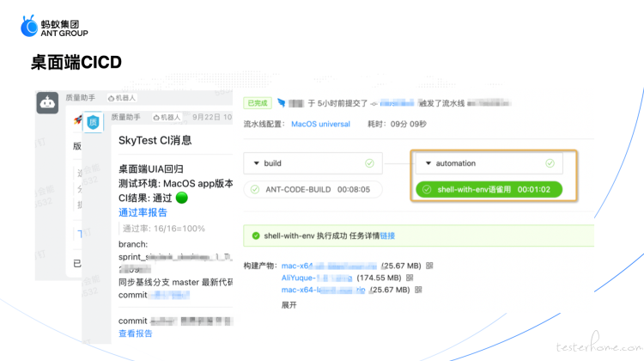644x361 pixels.
Task: Download the AliYuque artifact
Action: click(317, 278)
